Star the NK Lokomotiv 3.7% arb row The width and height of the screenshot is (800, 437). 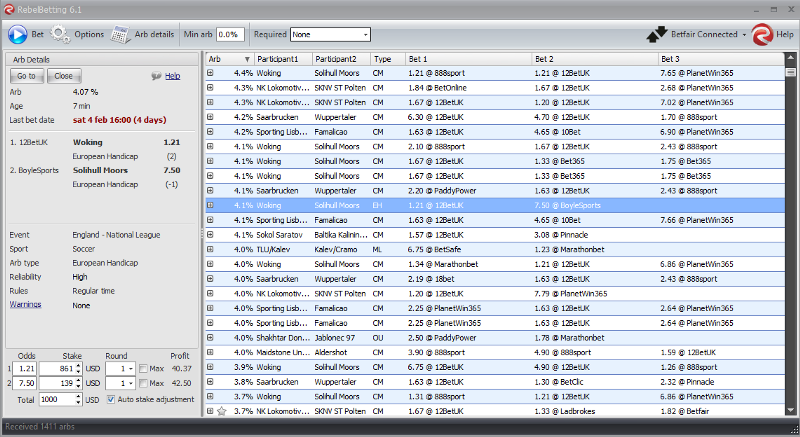[221, 411]
